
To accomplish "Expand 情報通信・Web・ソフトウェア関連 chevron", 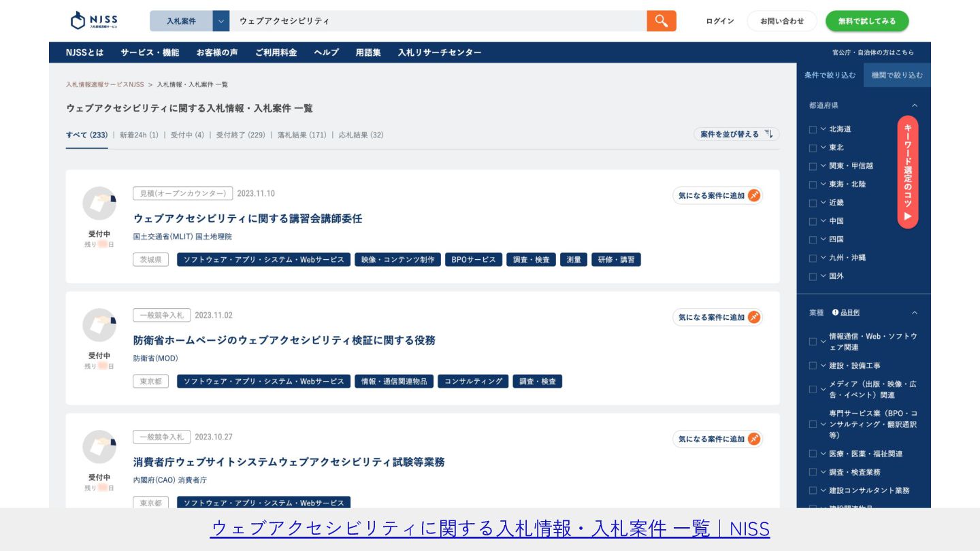I will click(x=823, y=341).
